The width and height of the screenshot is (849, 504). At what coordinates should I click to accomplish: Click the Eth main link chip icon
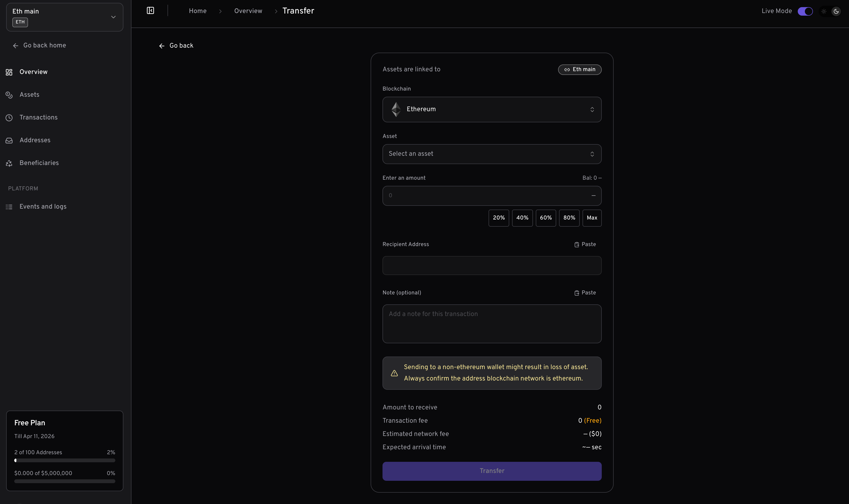(x=567, y=70)
